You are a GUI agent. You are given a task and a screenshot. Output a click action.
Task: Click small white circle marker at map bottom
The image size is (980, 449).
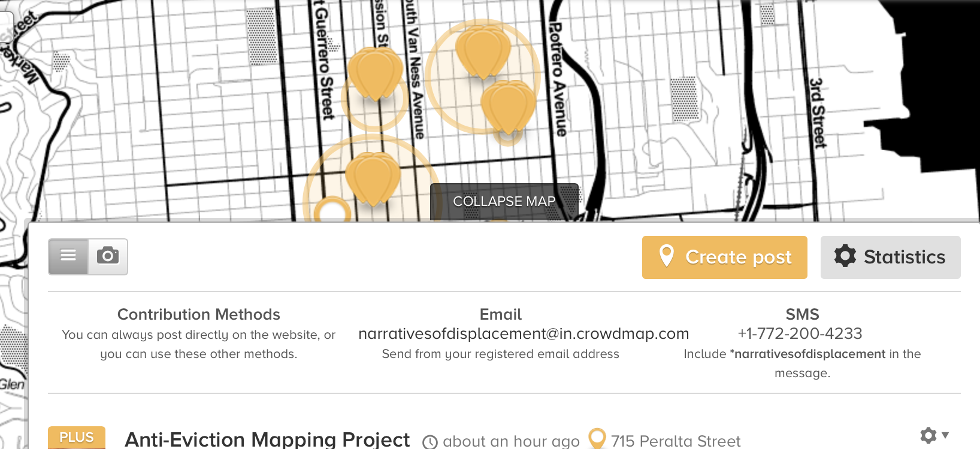(332, 212)
